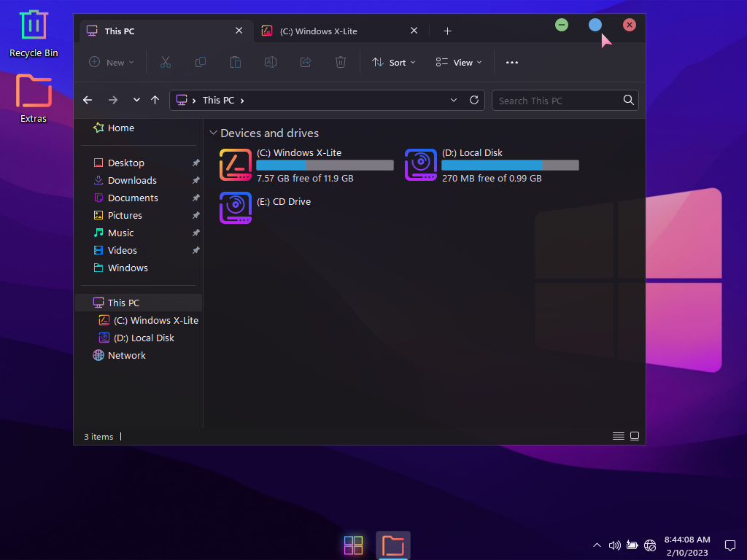Click the battery icon in system tray

[x=632, y=545]
